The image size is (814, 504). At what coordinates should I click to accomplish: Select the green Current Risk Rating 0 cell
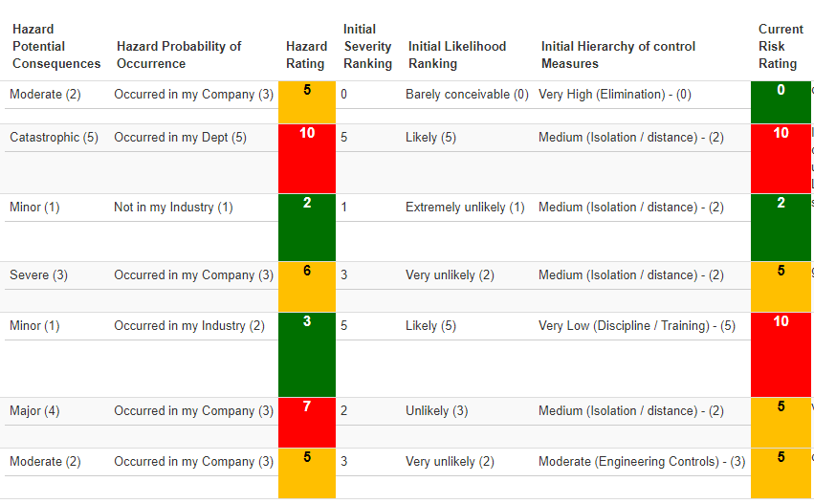click(781, 102)
